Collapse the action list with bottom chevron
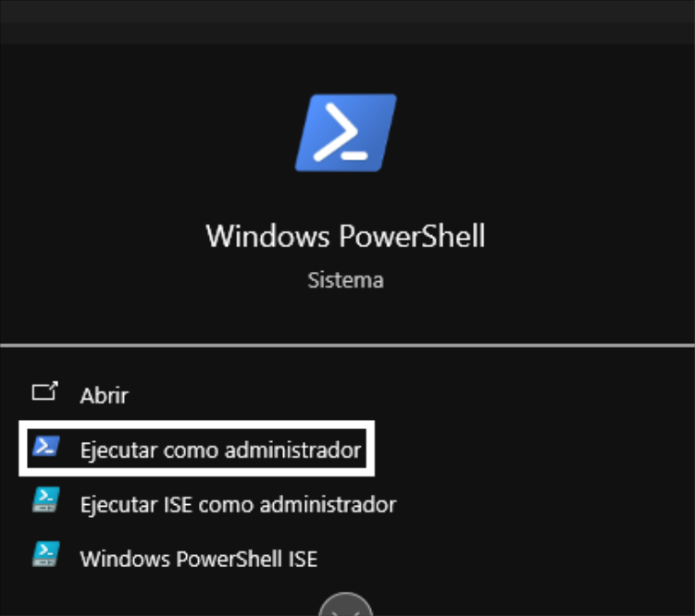Viewport: 695px width, 616px height. coord(345,607)
